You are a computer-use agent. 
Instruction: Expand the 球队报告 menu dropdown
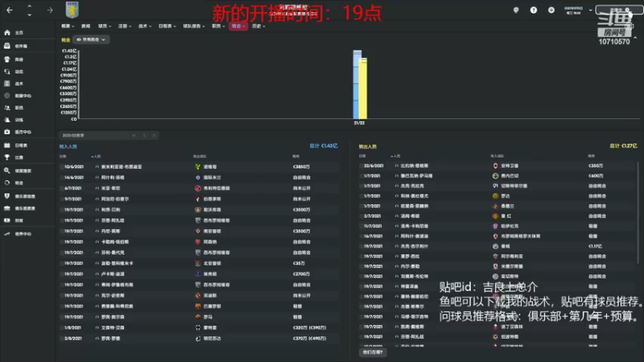point(194,27)
